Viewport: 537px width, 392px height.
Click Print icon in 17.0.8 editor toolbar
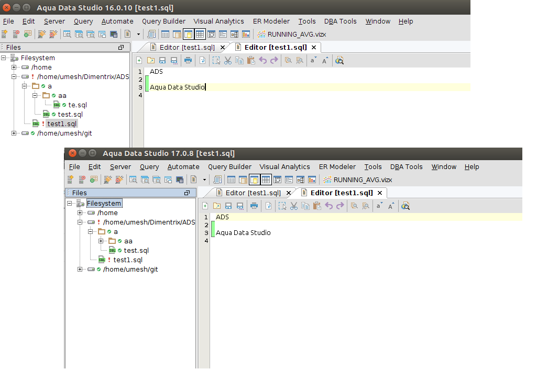[254, 206]
